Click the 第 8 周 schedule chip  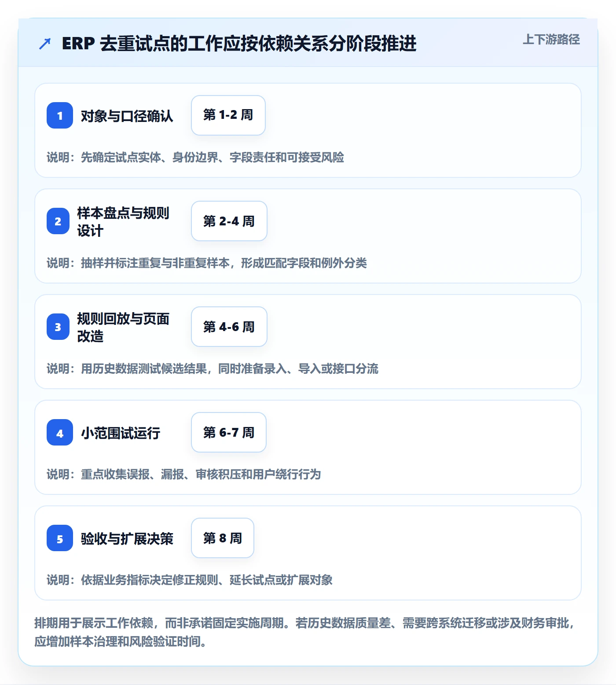223,538
